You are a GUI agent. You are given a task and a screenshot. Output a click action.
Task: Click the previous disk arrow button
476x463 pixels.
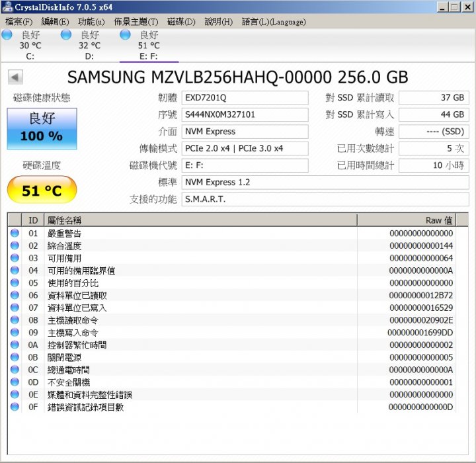[15, 77]
